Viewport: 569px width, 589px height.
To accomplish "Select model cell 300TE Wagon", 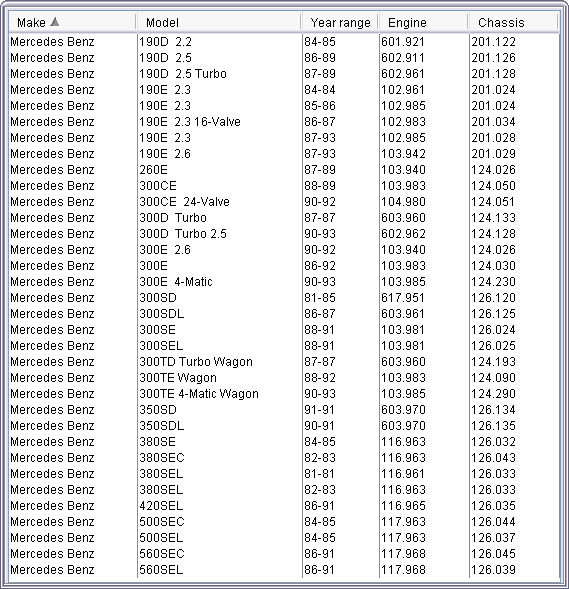I will (178, 378).
